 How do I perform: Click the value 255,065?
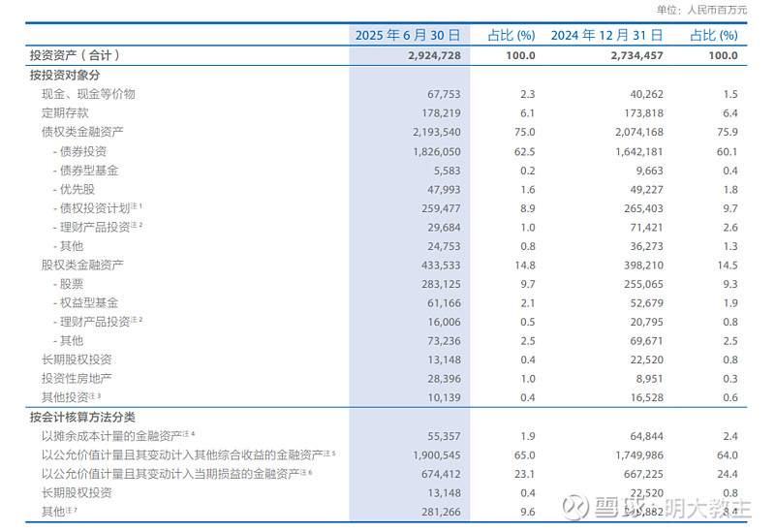[643, 284]
